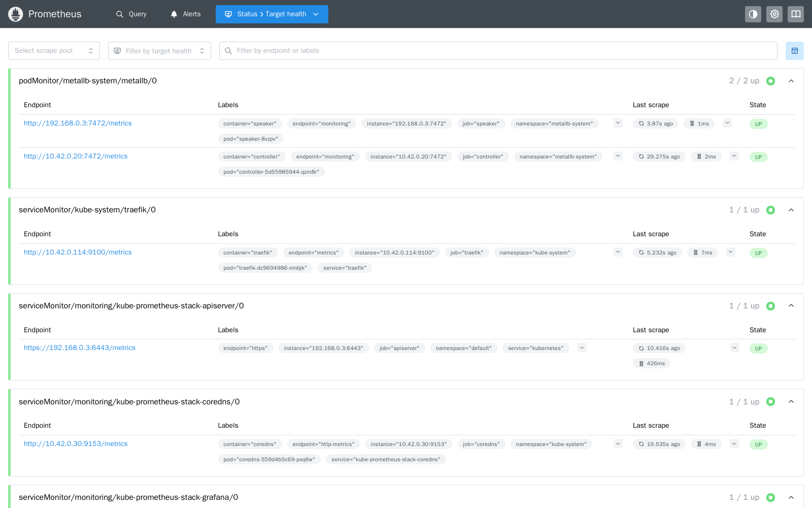
Task: Click the green health ring for traefik pool
Action: (x=770, y=210)
